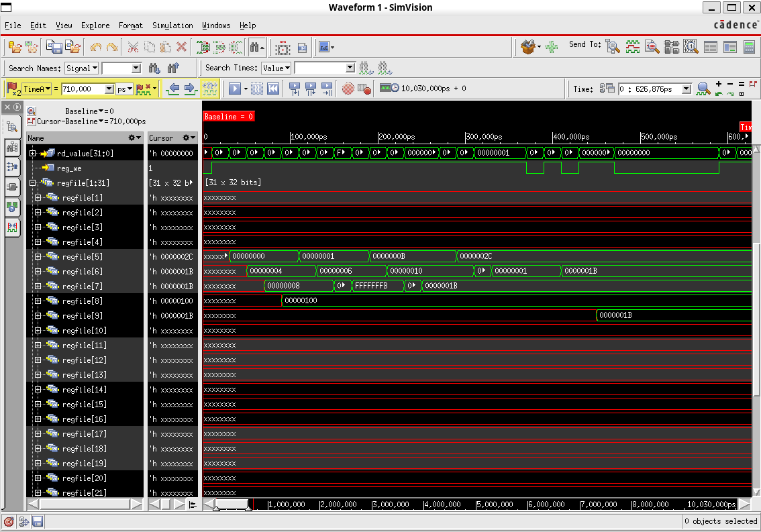Open the Help menu
The width and height of the screenshot is (761, 532).
pyautogui.click(x=248, y=25)
